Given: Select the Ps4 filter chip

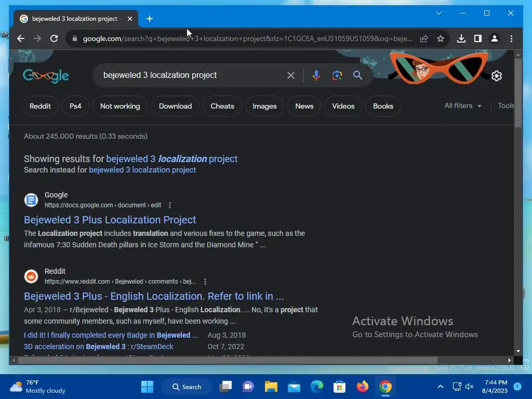Looking at the screenshot, I should (75, 106).
